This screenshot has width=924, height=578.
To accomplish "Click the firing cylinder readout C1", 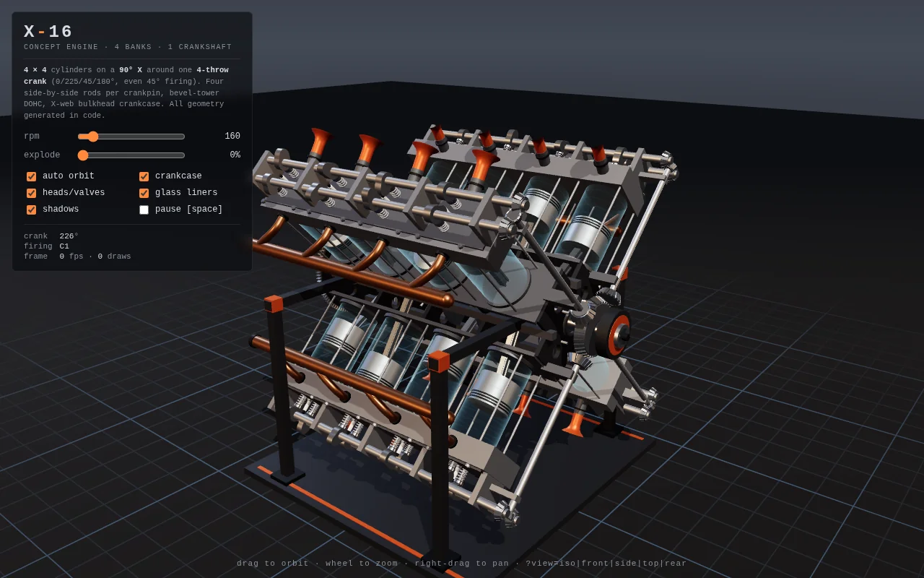I will coord(64,246).
